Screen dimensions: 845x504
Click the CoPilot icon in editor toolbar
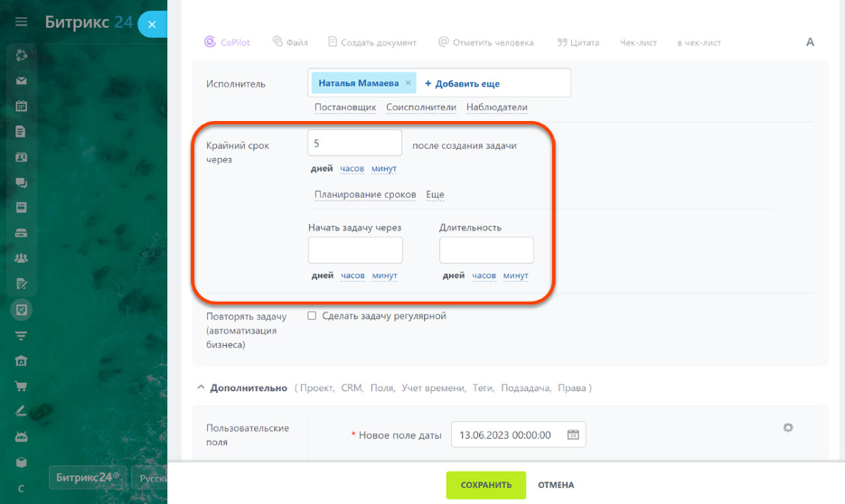click(x=211, y=42)
